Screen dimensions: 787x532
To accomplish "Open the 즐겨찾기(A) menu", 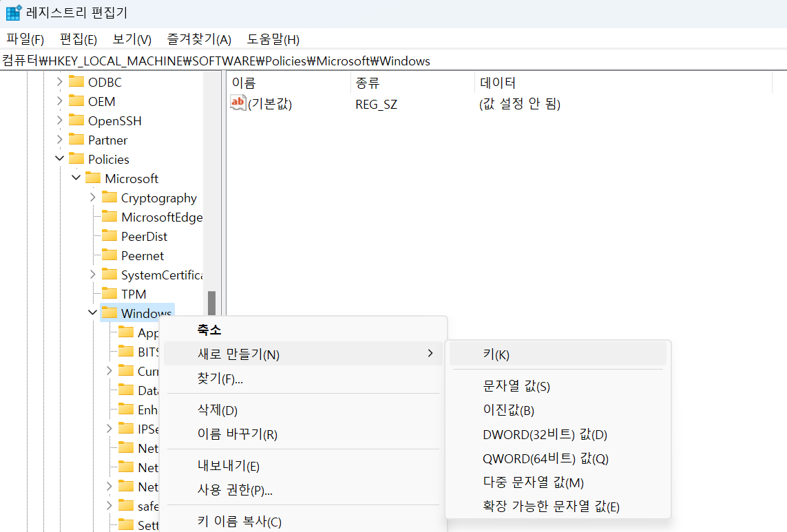I will coord(199,39).
